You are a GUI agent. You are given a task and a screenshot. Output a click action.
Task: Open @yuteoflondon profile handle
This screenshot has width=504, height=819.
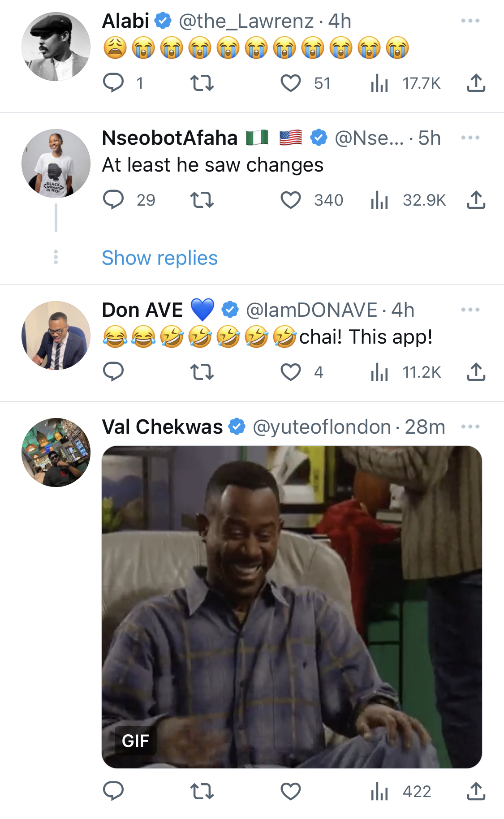[322, 427]
